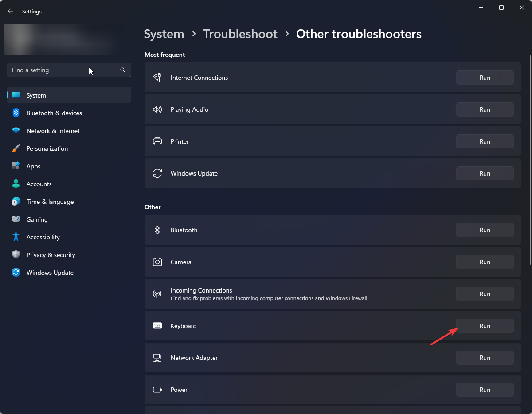This screenshot has width=532, height=414.
Task: Click Troubleshoot in the breadcrumb
Action: (240, 34)
